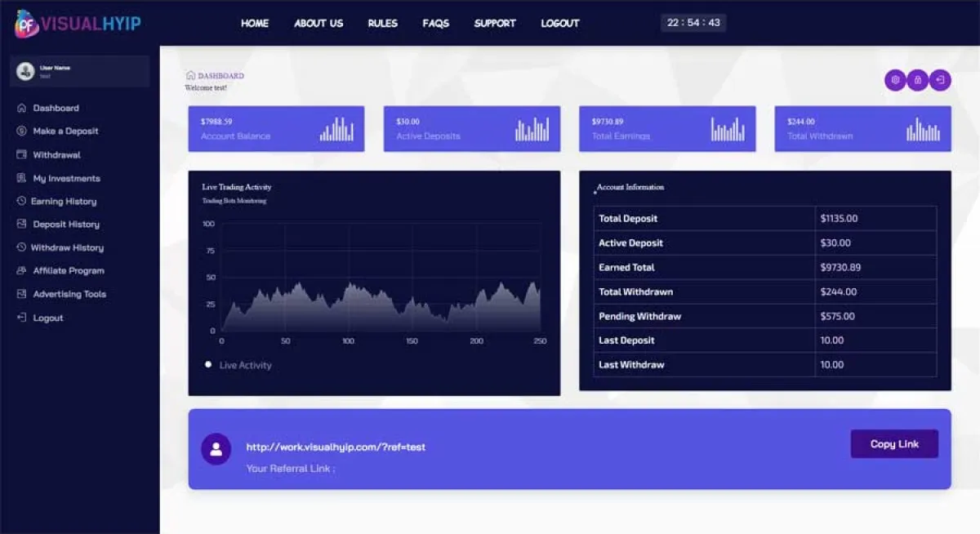
Task: Click the Withdraw History clock icon
Action: (22, 247)
